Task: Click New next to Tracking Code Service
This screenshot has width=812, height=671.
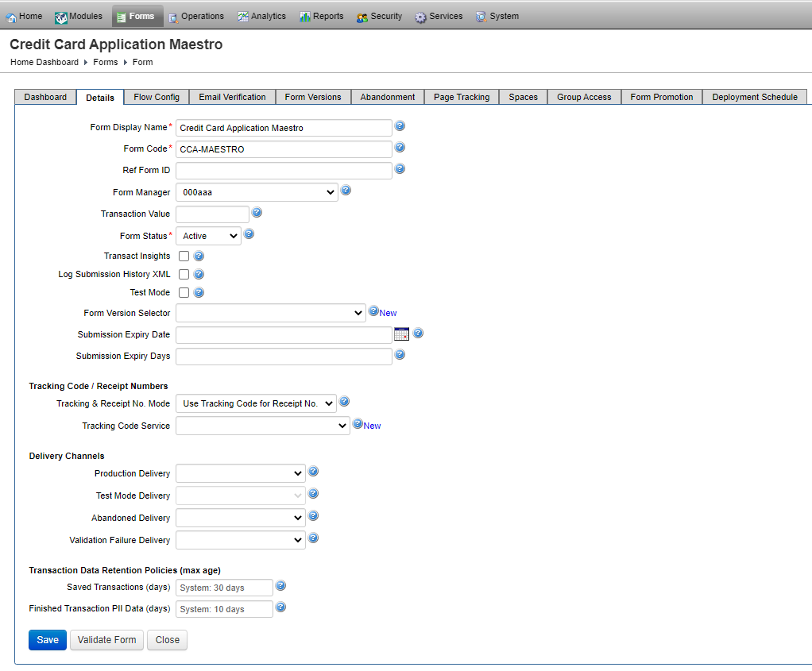Action: tap(373, 425)
